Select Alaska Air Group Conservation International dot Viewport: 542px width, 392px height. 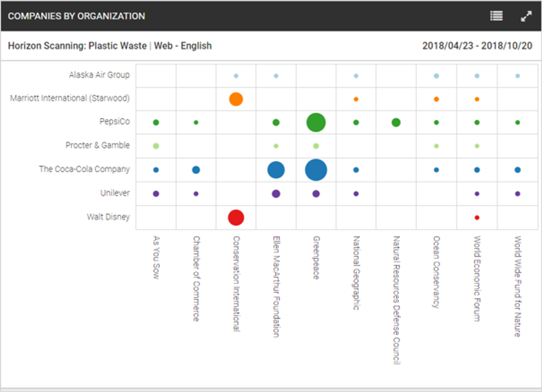[236, 76]
